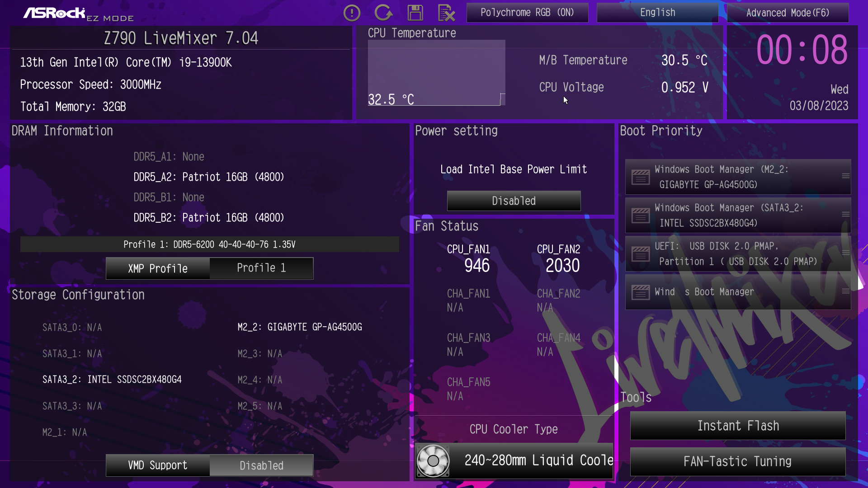Toggle VMD Support Disabled setting
This screenshot has width=868, height=488.
[261, 465]
